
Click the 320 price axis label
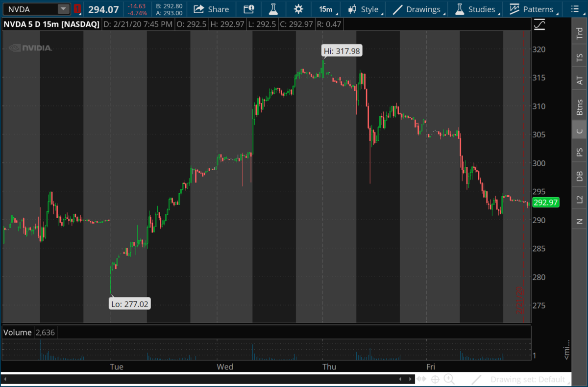pyautogui.click(x=539, y=50)
